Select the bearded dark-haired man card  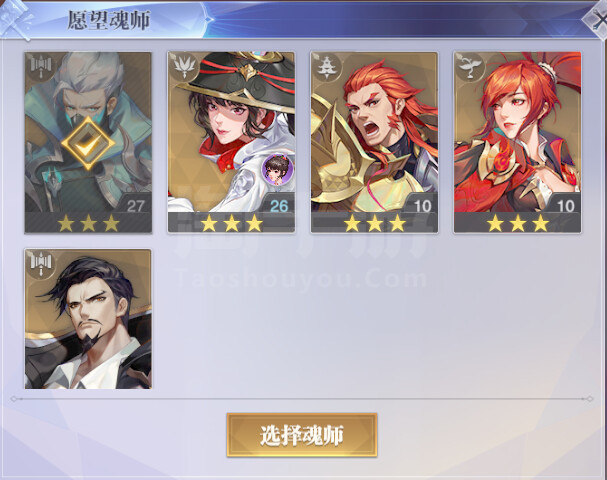pos(88,319)
